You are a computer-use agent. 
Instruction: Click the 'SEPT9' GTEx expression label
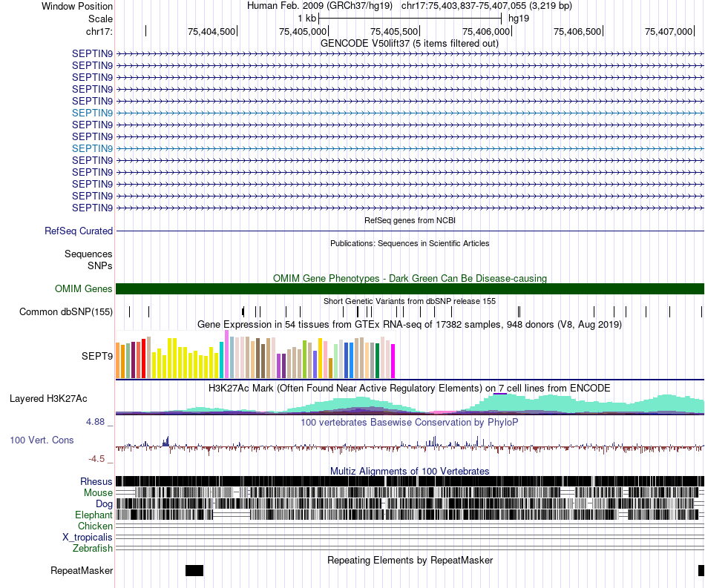96,356
